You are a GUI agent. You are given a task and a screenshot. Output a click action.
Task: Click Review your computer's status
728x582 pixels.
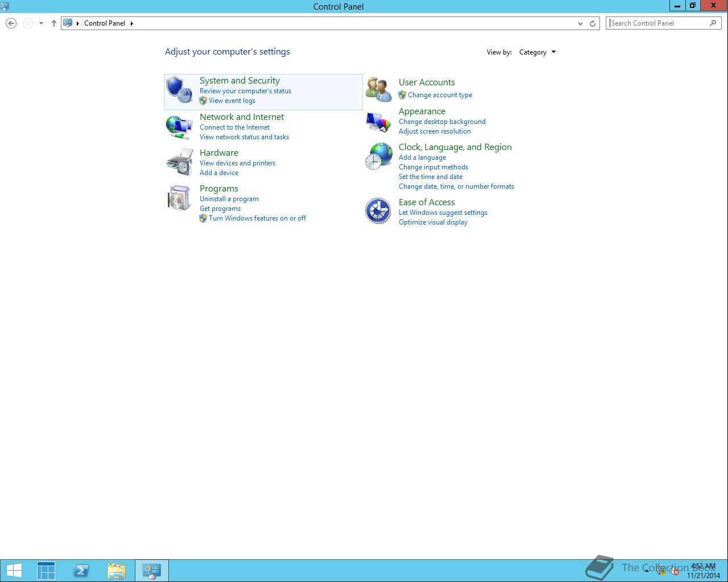pyautogui.click(x=245, y=91)
